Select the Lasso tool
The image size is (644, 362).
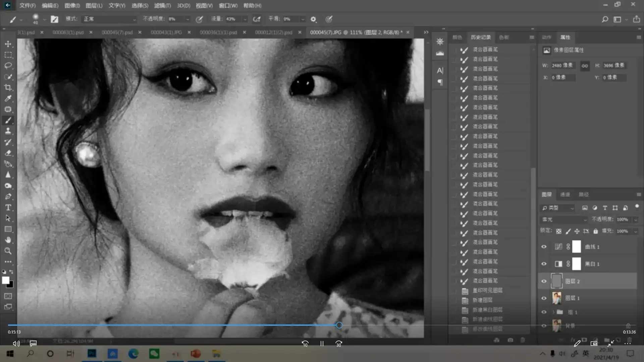8,66
